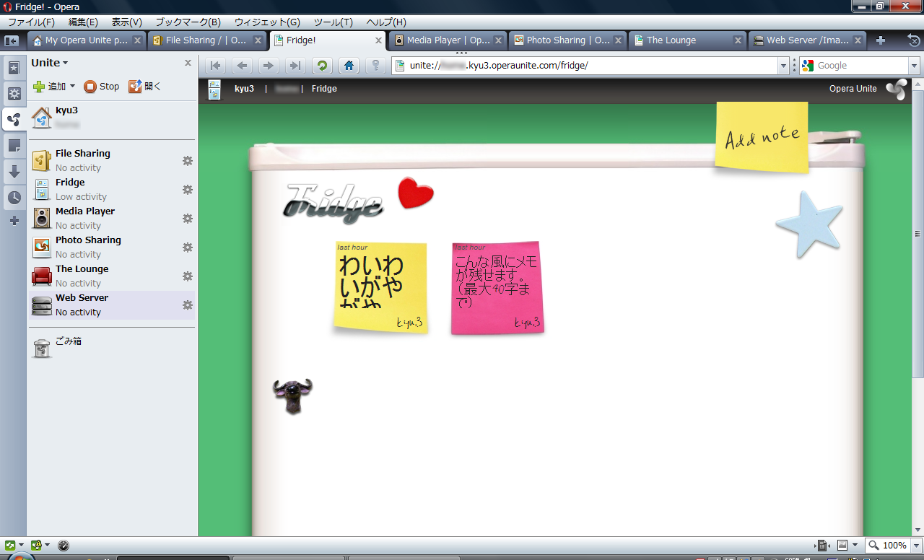Screen dimensions: 924x560
Task: Switch to My Opera Unite tab
Action: click(x=87, y=40)
